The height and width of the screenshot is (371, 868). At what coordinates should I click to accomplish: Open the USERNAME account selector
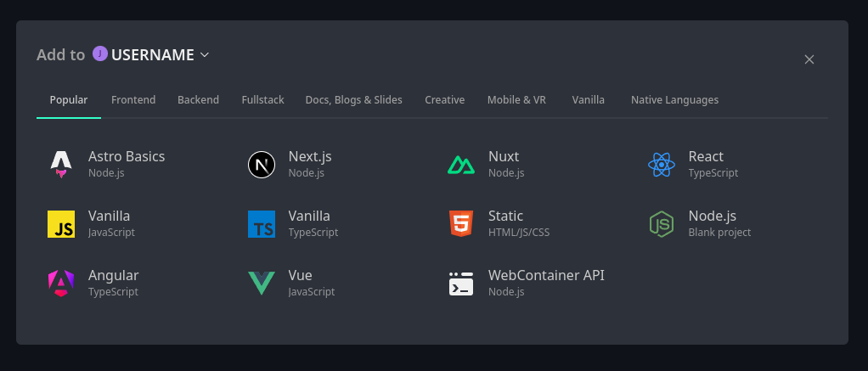tap(151, 55)
